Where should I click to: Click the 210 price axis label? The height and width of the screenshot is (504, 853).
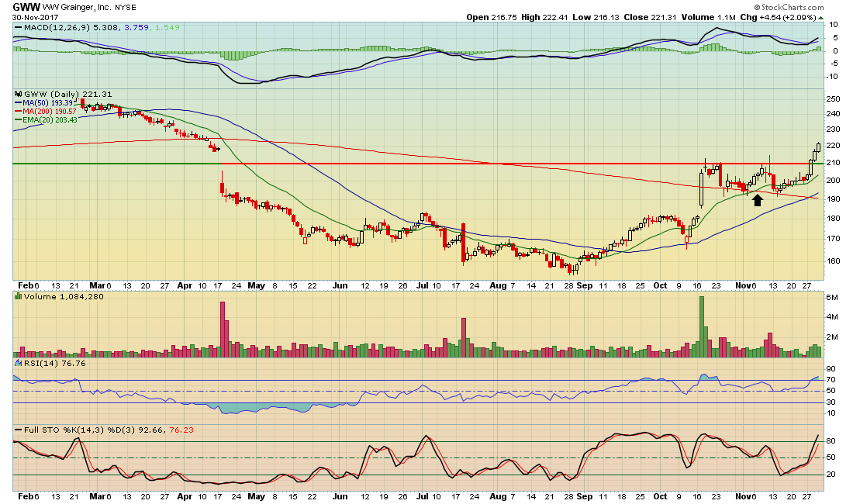(x=833, y=163)
